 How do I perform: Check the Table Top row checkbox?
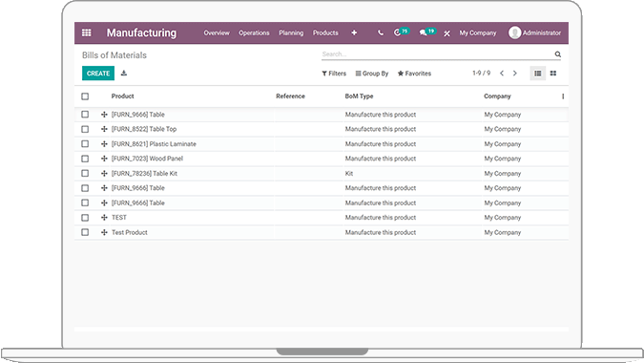point(85,129)
